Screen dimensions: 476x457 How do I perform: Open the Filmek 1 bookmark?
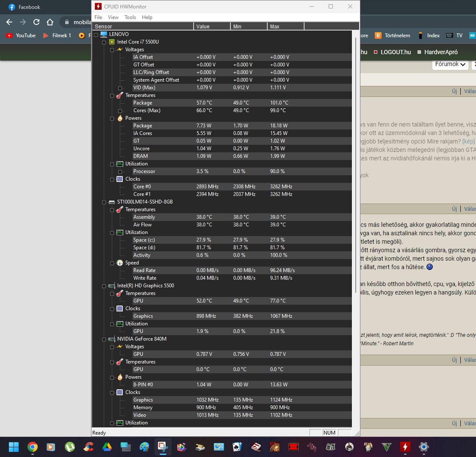pos(57,36)
